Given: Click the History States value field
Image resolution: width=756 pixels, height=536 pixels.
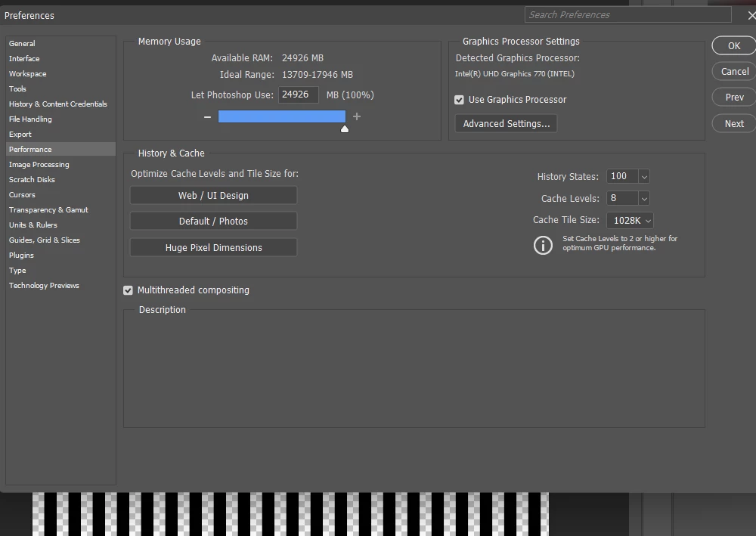Looking at the screenshot, I should 622,176.
